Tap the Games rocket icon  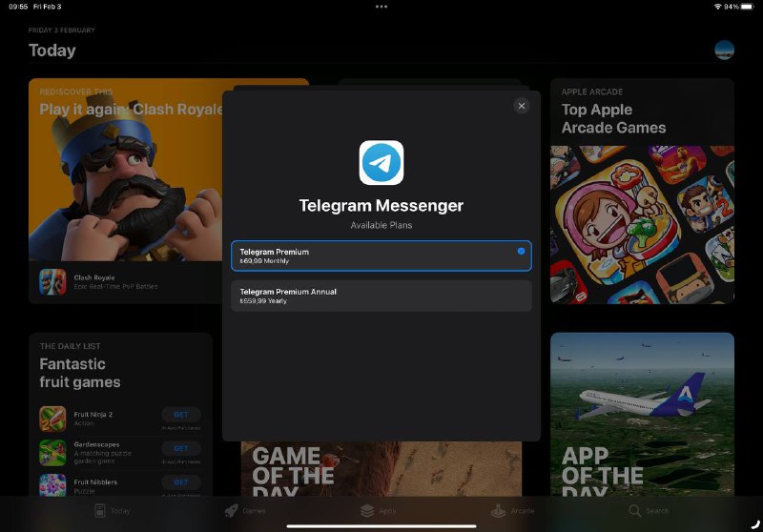point(231,511)
